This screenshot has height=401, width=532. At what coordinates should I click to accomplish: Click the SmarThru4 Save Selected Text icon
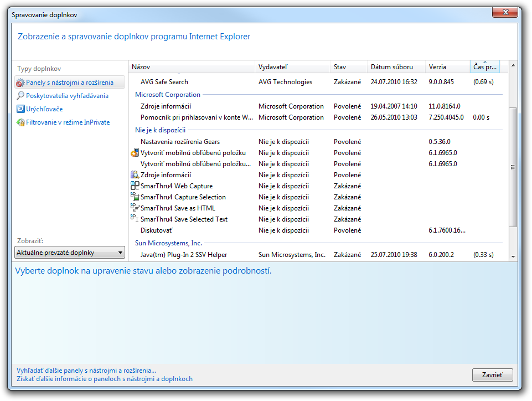[x=135, y=219]
